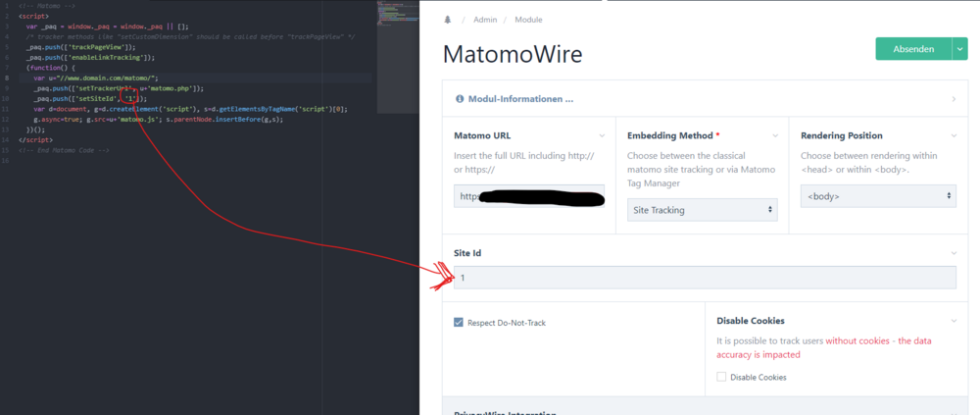This screenshot has width=980, height=415.
Task: Click the Site Id input field
Action: (704, 278)
